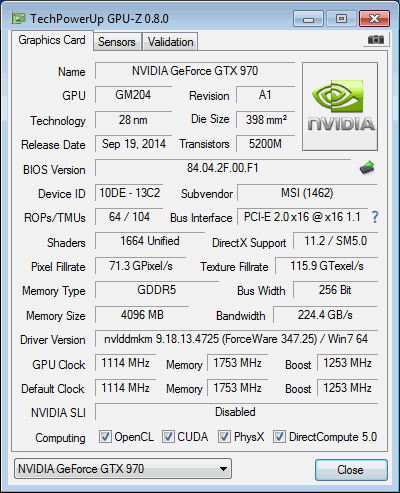Click the GPU Clock field 1114 MHz
The image size is (400, 493).
click(125, 363)
